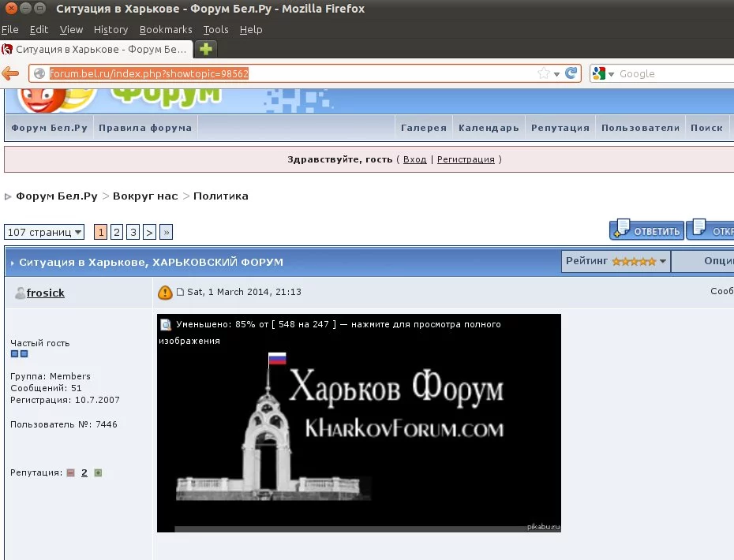
Task: Click inside the URL address field
Action: tap(276, 73)
